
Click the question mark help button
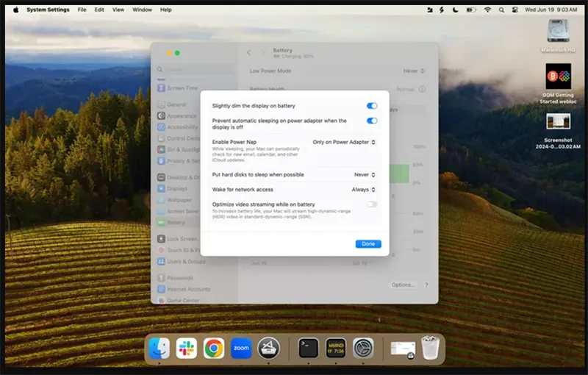(x=426, y=285)
